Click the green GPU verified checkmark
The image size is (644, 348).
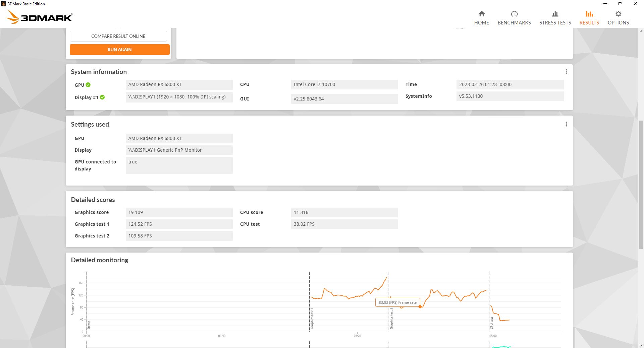88,85
